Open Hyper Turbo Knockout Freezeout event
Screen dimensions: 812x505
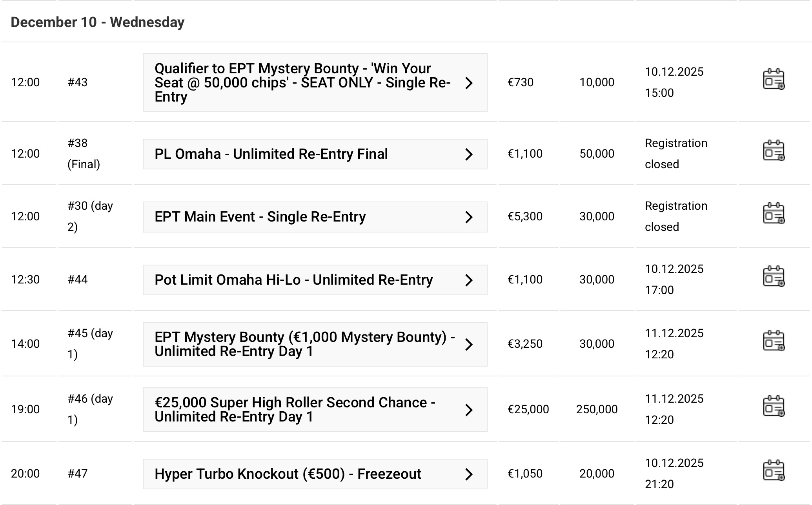click(x=288, y=474)
